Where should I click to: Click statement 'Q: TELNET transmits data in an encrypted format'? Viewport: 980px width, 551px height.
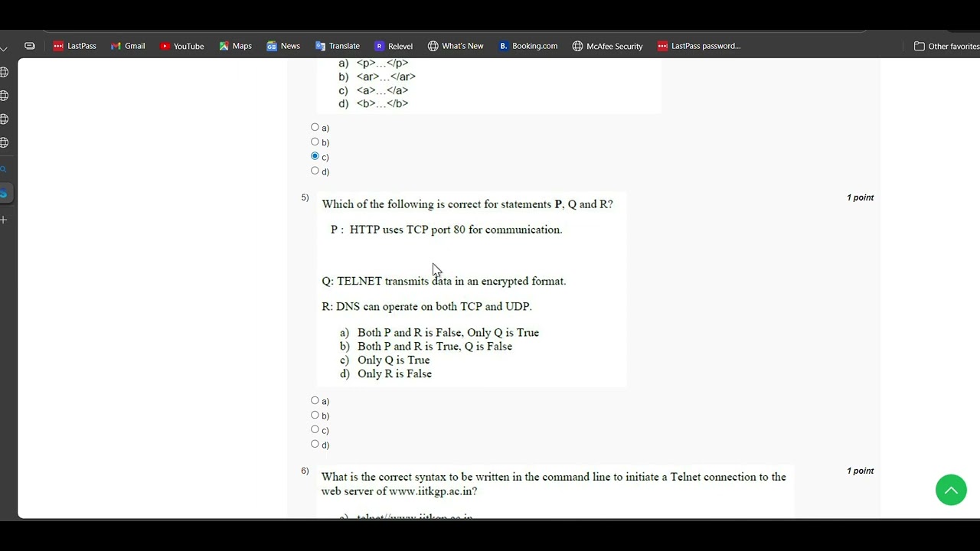tap(444, 281)
